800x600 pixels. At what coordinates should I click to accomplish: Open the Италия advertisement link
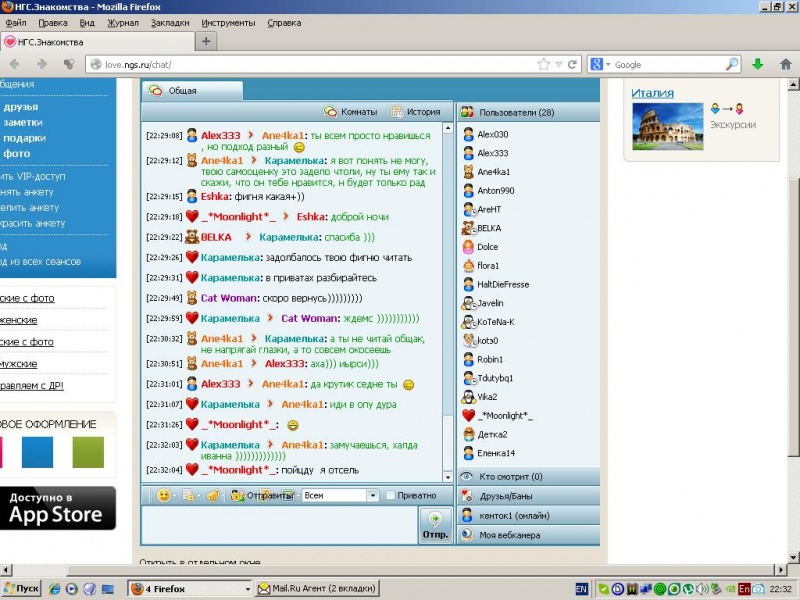pyautogui.click(x=652, y=93)
